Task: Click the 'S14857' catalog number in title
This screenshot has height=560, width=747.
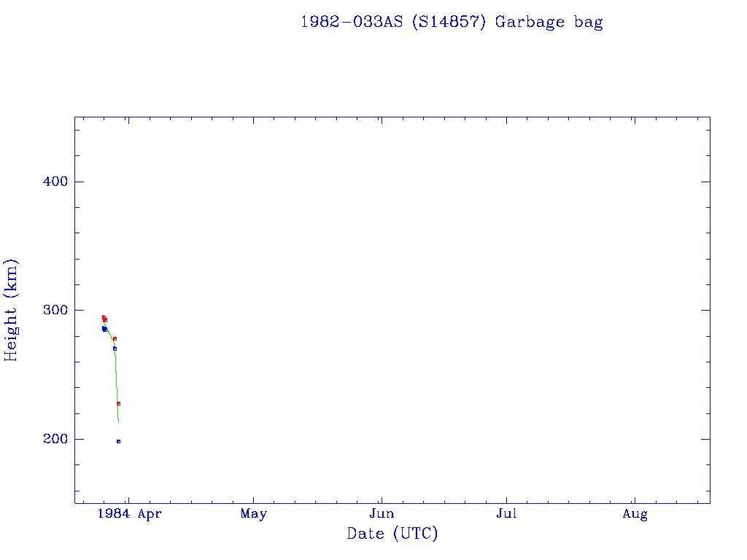Action: (x=448, y=22)
